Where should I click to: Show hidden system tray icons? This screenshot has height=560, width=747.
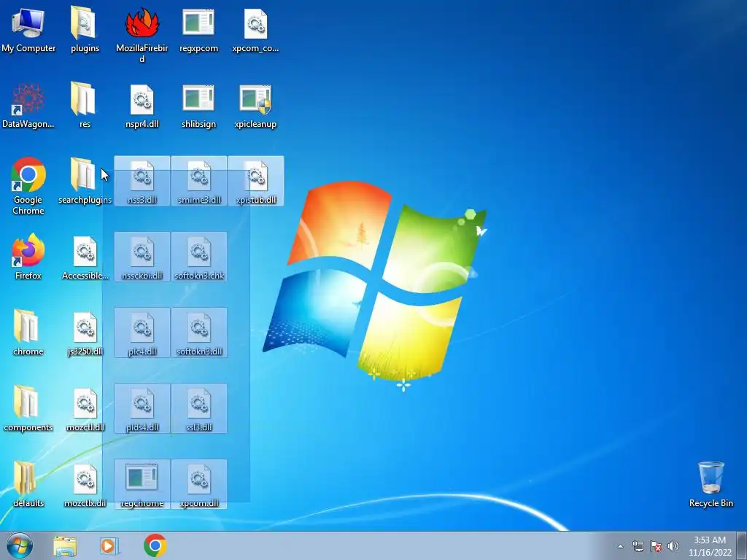click(x=620, y=546)
